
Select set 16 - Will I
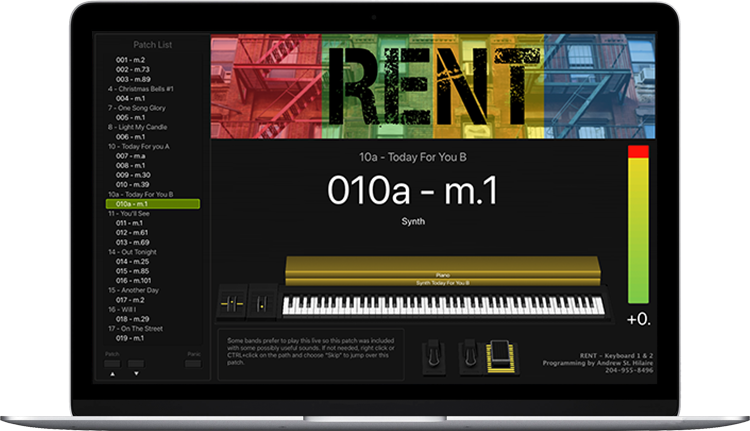pos(122,309)
